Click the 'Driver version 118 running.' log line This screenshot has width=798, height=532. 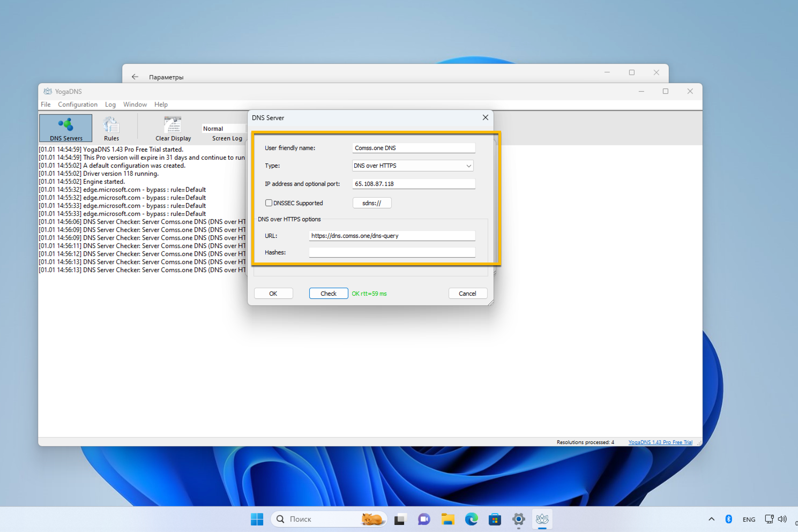(x=99, y=174)
